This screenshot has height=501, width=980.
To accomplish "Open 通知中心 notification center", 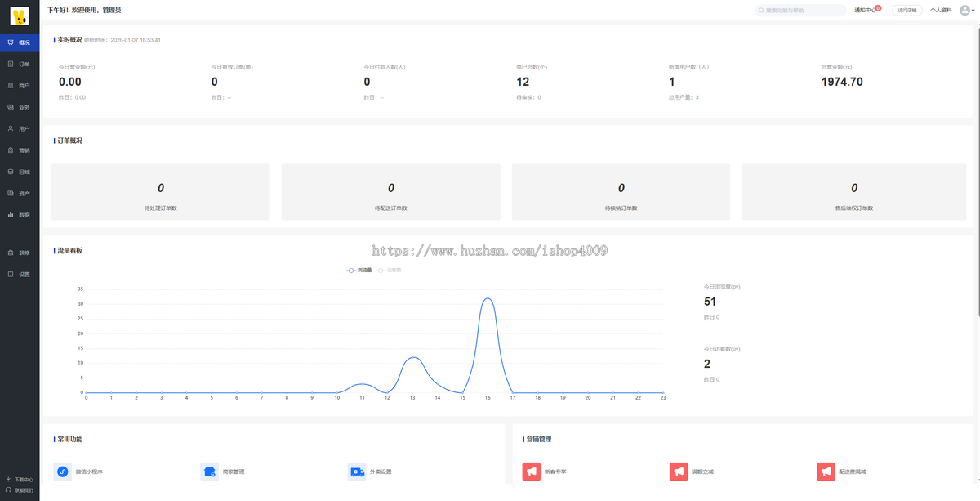I will pos(865,11).
